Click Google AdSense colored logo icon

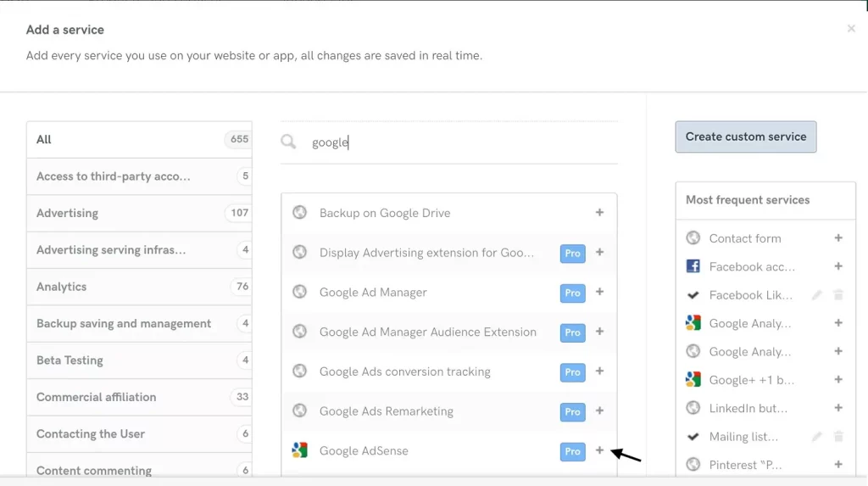(x=299, y=450)
